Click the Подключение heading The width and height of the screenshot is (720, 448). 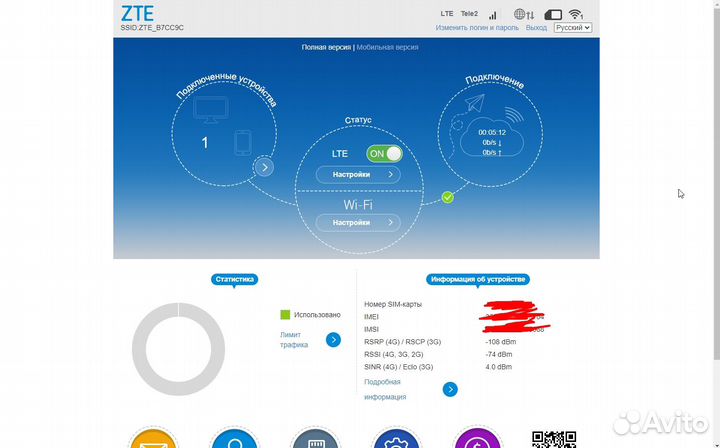[495, 81]
